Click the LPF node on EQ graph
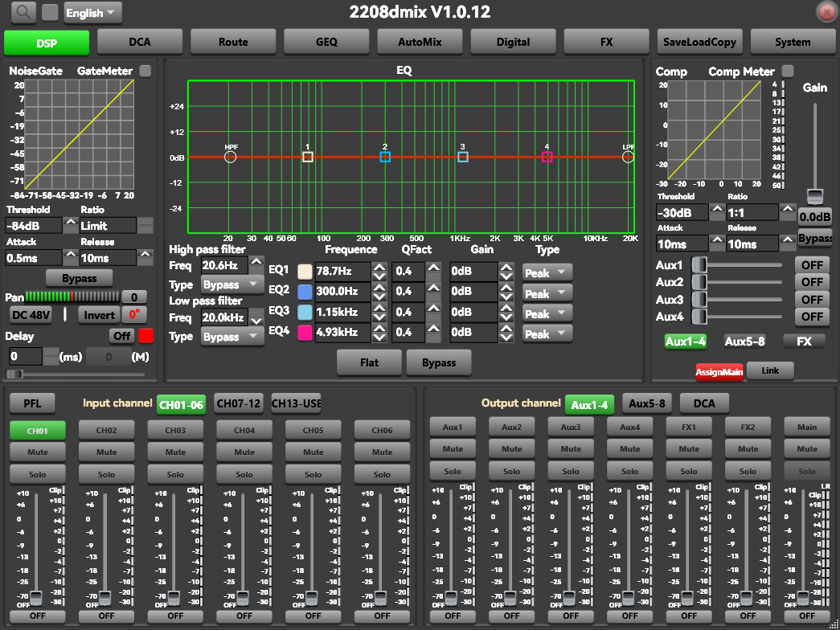Image resolution: width=840 pixels, height=630 pixels. coord(628,157)
